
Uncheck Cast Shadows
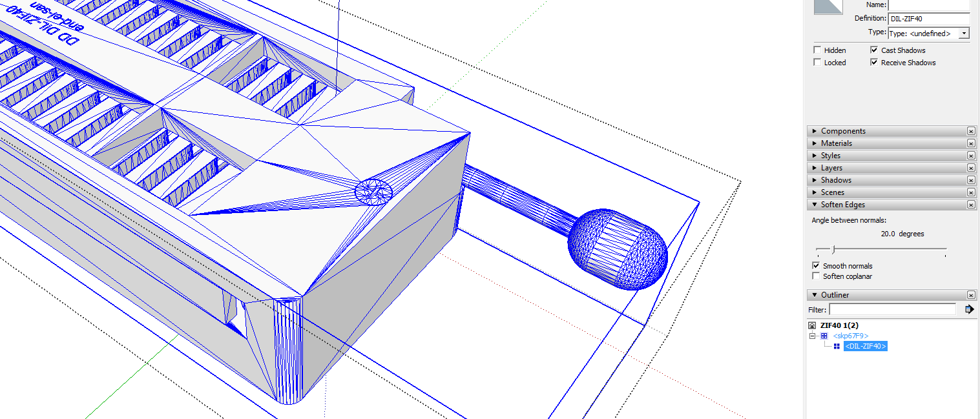pyautogui.click(x=874, y=50)
